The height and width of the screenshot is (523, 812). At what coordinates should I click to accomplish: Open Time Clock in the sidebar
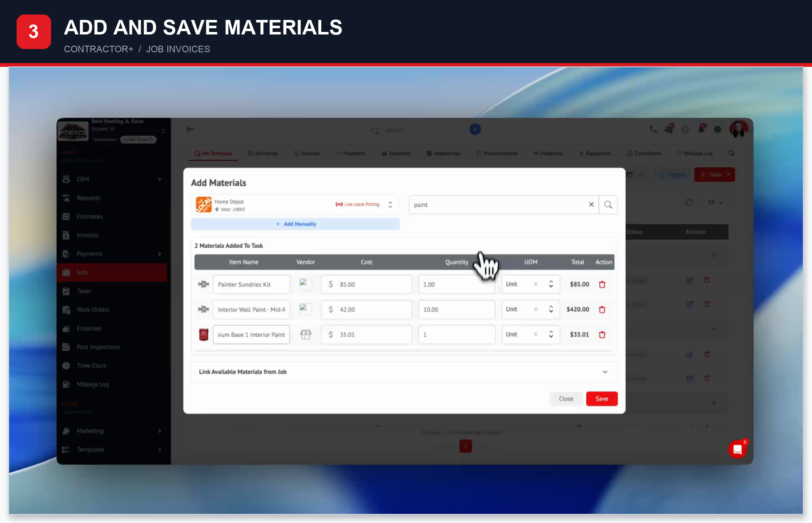click(x=112, y=366)
